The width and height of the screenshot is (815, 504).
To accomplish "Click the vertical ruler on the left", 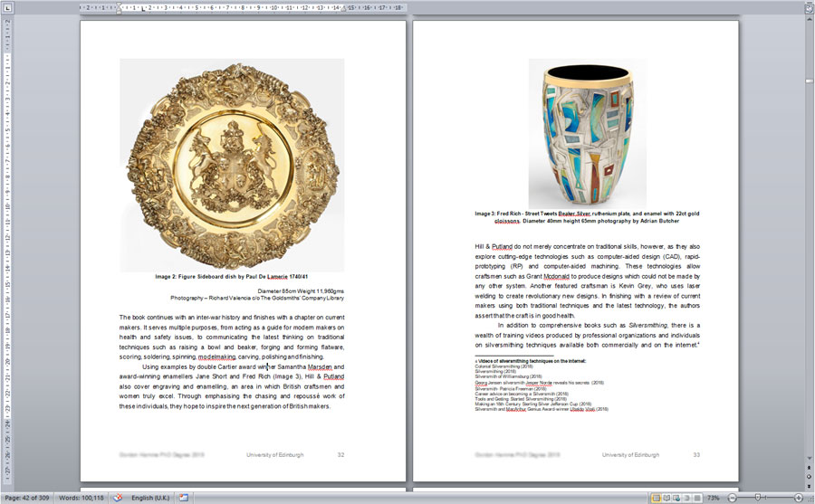I will (7, 250).
